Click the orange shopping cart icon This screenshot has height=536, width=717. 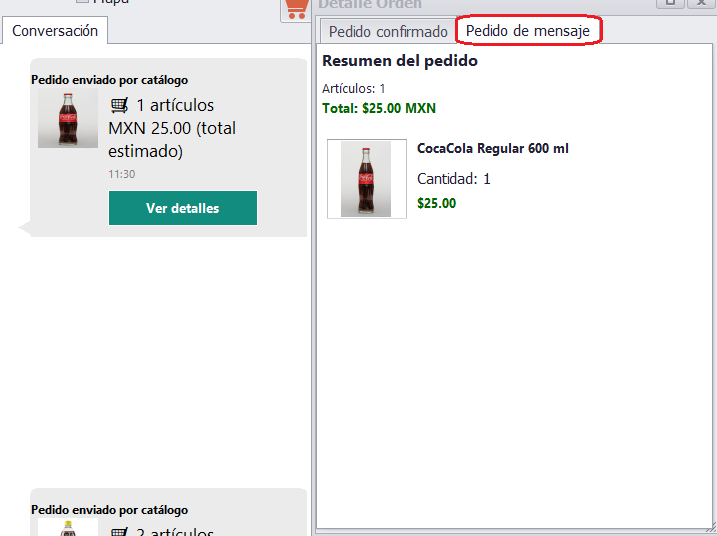[x=296, y=10]
